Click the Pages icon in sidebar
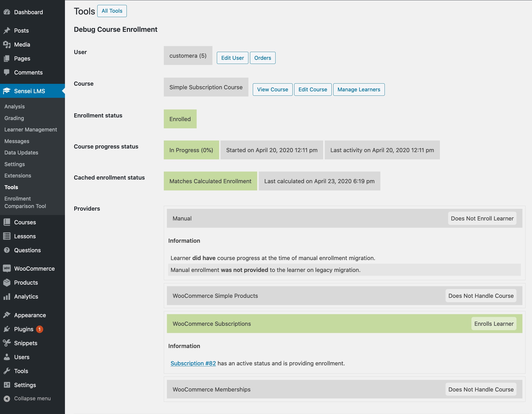This screenshot has width=532, height=414. pyautogui.click(x=7, y=58)
